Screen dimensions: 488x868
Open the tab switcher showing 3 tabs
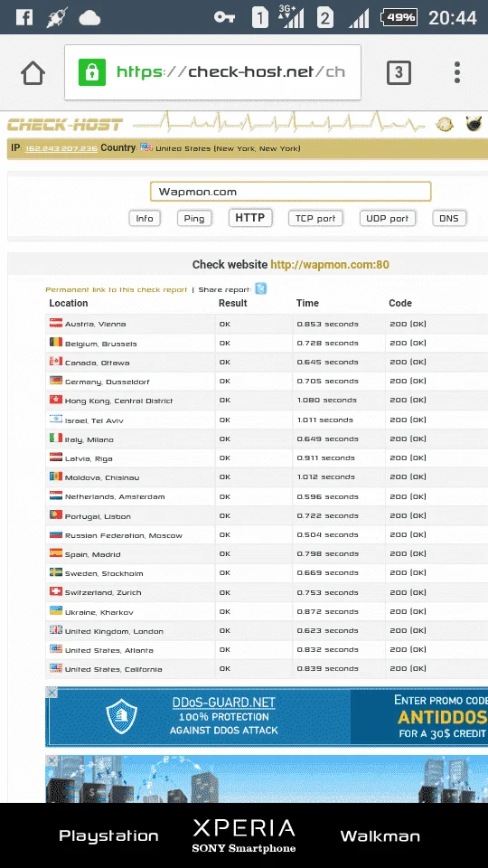tap(399, 72)
